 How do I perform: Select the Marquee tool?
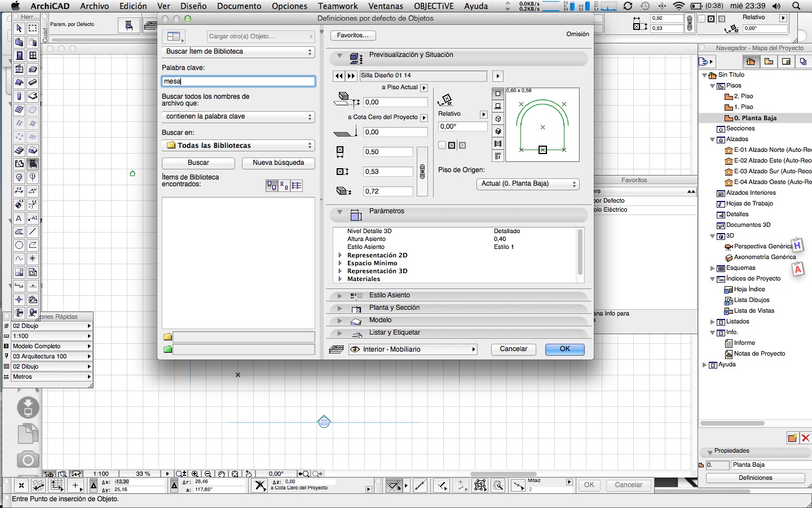click(x=33, y=29)
